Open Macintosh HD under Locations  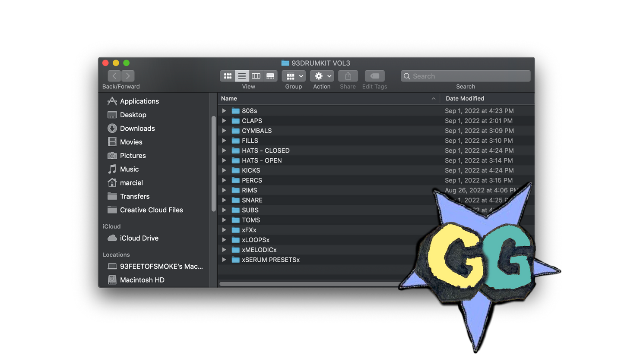click(142, 280)
